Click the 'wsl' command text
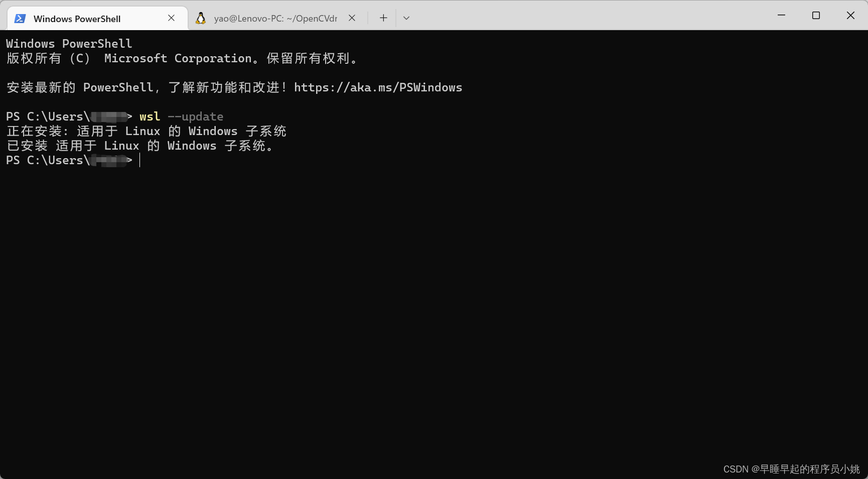Image resolution: width=868 pixels, height=479 pixels. point(150,116)
